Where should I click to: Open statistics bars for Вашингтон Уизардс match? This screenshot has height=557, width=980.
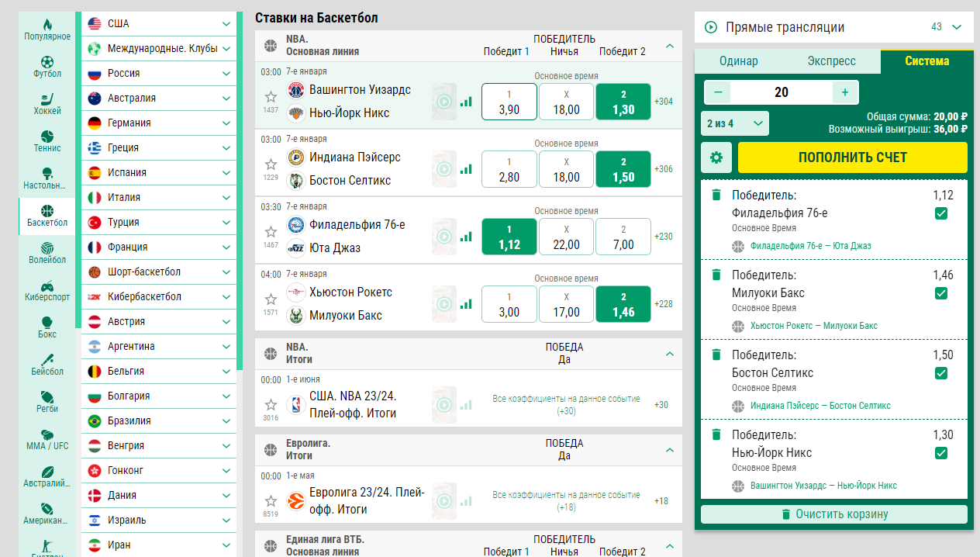(466, 102)
